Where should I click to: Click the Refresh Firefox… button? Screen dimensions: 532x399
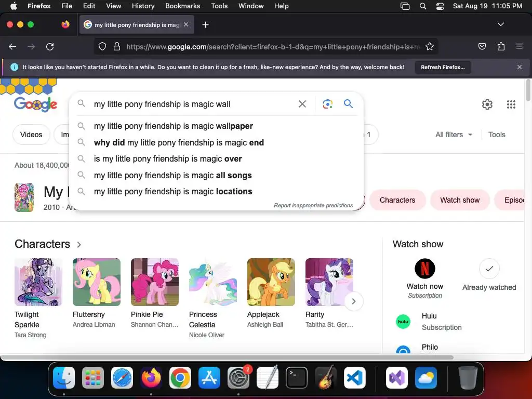point(443,67)
